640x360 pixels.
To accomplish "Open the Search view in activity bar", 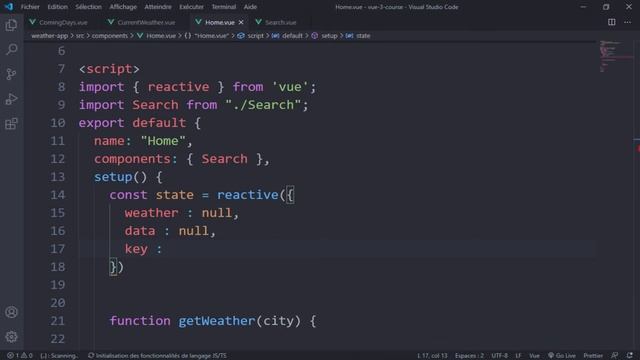I will pos(11,50).
